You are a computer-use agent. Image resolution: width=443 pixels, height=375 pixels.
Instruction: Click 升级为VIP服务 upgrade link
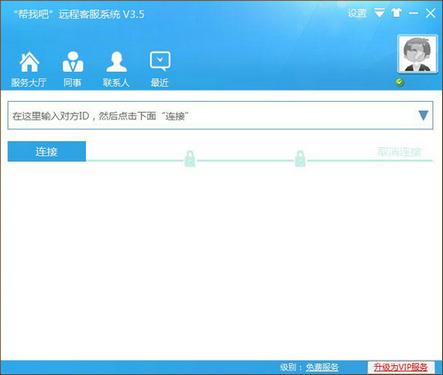pos(401,367)
